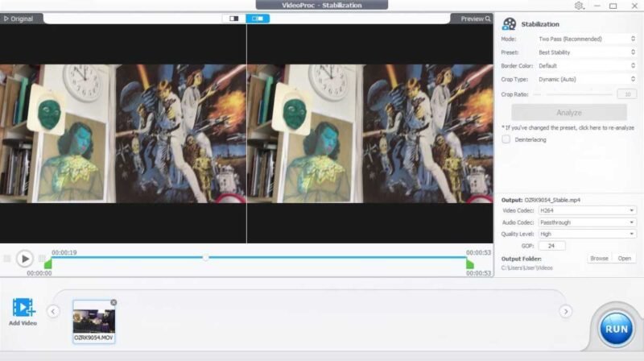Open the Mode dropdown Two Pass

click(587, 39)
